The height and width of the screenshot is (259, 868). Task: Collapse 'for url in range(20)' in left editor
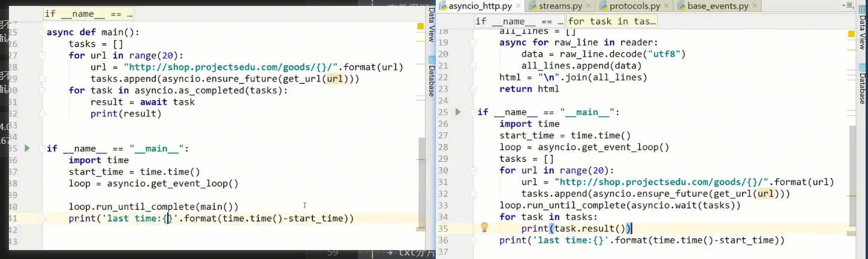click(x=41, y=55)
